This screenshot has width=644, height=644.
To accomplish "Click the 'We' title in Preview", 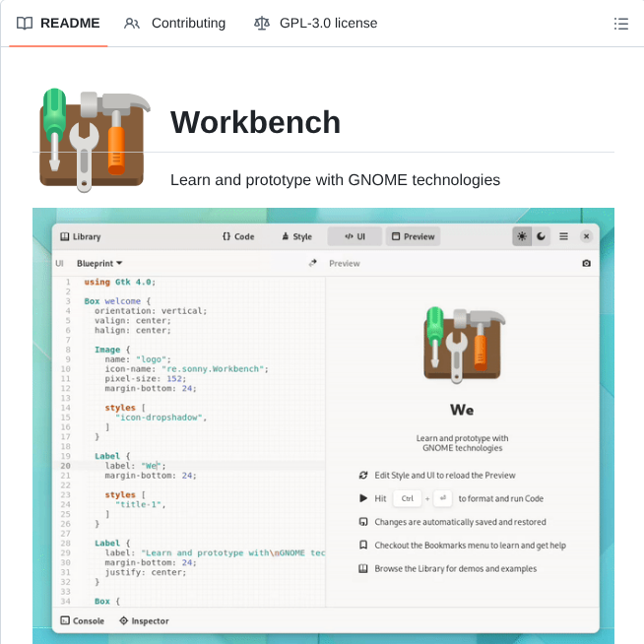I will 462,410.
